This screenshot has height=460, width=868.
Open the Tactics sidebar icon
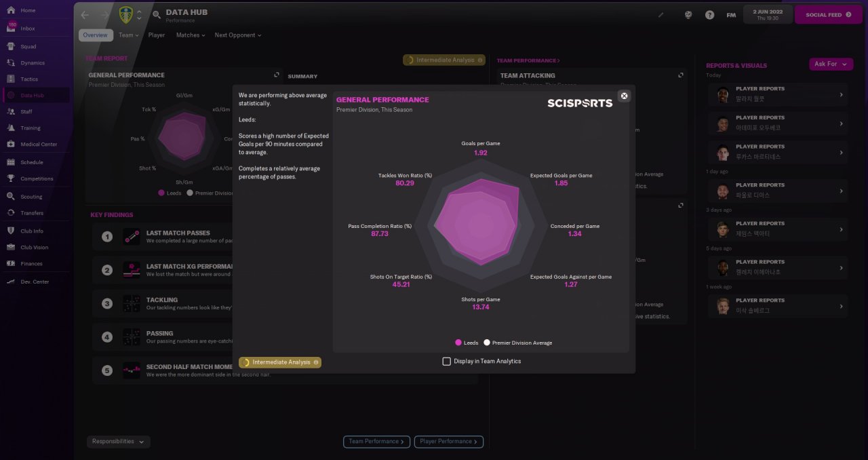click(11, 79)
